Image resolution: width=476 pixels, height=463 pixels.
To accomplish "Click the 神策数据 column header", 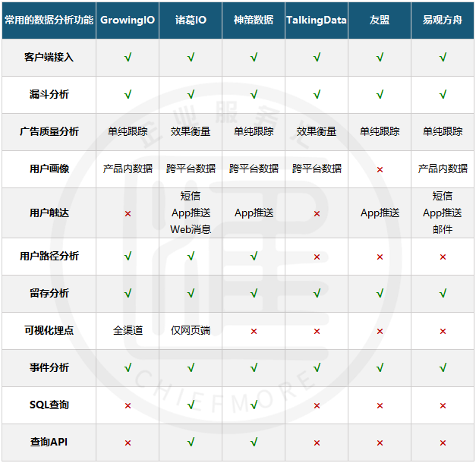I will pyautogui.click(x=254, y=20).
